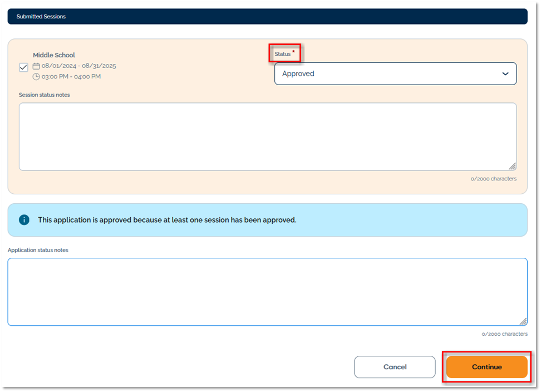The width and height of the screenshot is (541, 392).
Task: Select the Middle School session title
Action: [x=54, y=55]
